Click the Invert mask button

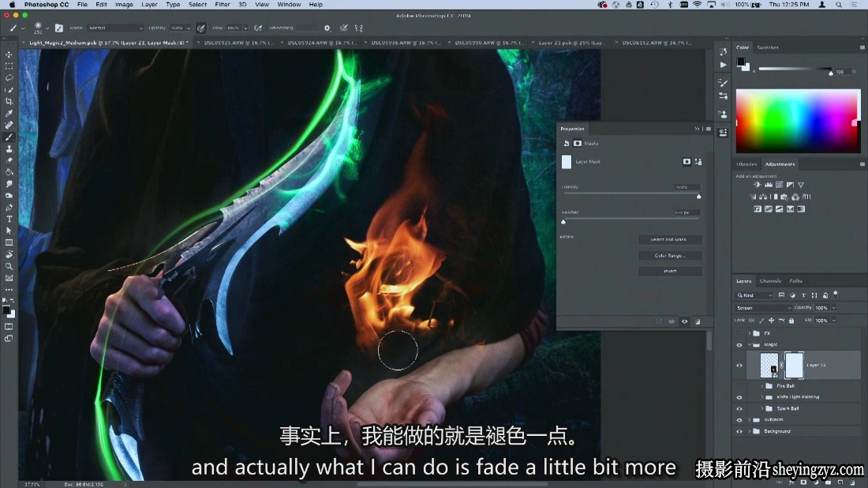coord(670,271)
